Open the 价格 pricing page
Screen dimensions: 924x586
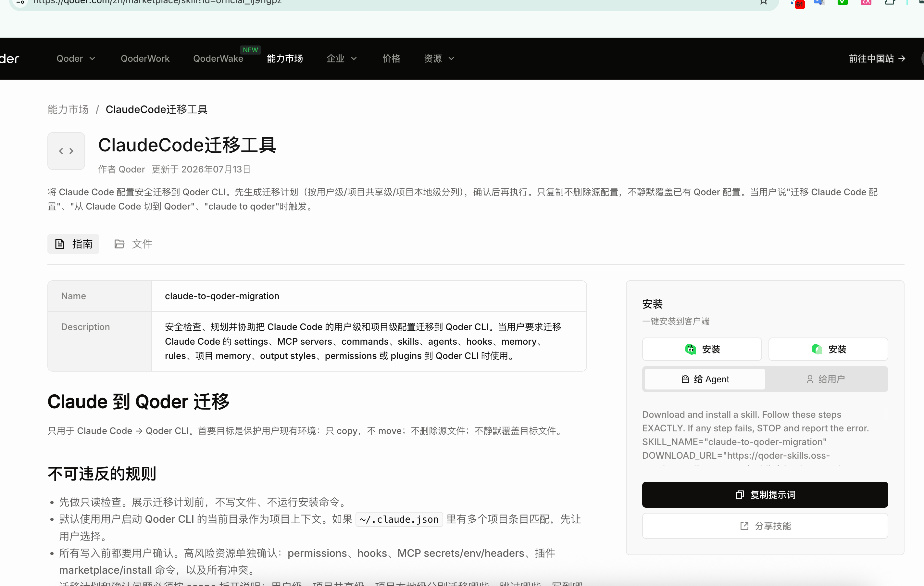tap(391, 59)
